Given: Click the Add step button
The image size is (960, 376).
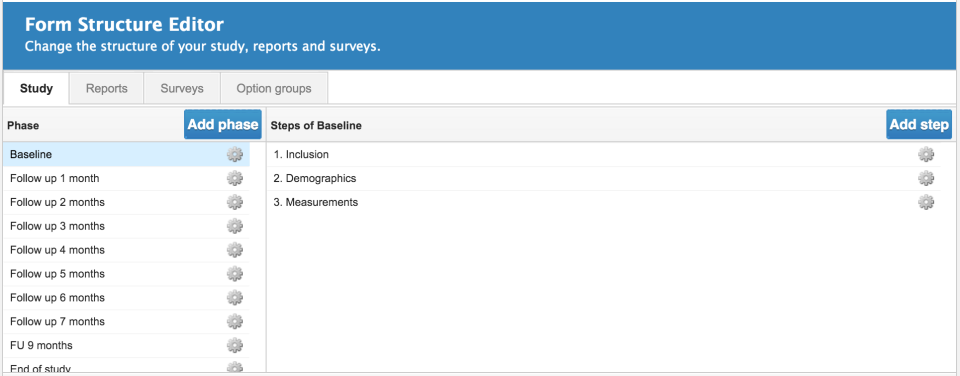Looking at the screenshot, I should tap(919, 124).
